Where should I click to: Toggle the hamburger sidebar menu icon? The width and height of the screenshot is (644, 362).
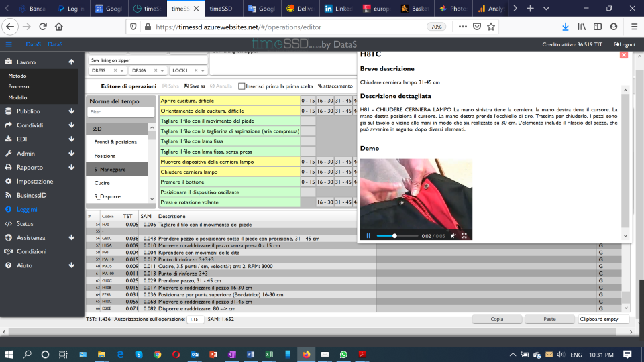point(9,44)
